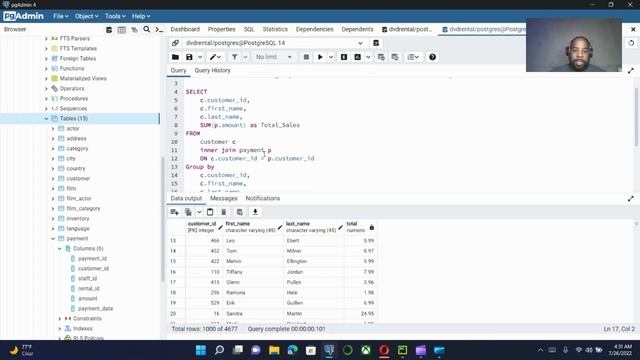Open the Messages tab
The width and height of the screenshot is (640, 360).
point(224,198)
